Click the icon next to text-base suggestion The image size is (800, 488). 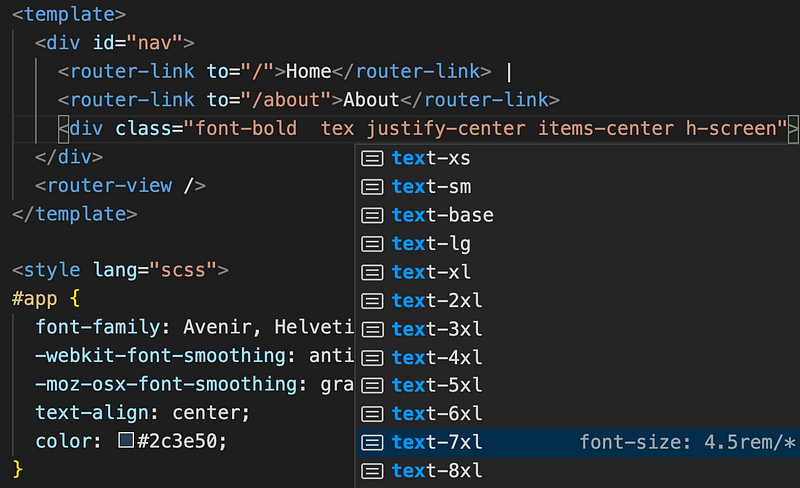tap(373, 215)
